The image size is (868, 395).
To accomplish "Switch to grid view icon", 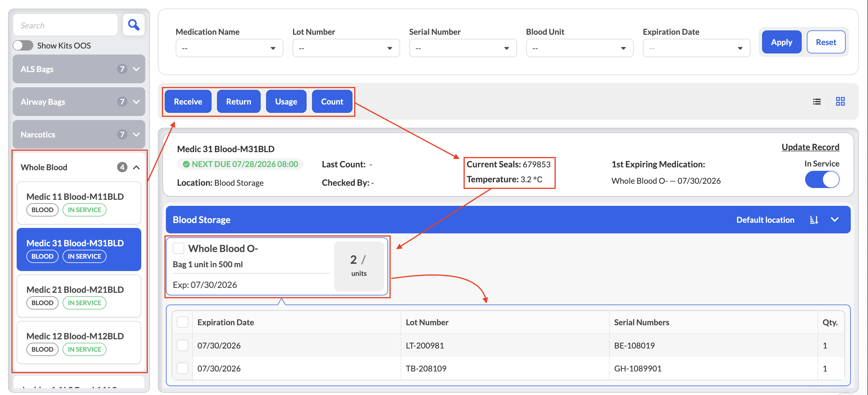I will coord(840,101).
